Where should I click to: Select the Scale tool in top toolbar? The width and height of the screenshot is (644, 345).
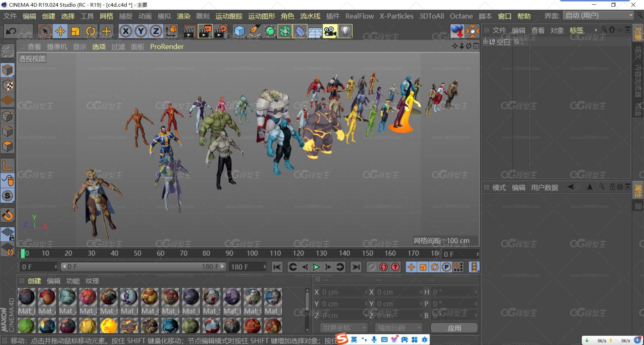point(75,31)
